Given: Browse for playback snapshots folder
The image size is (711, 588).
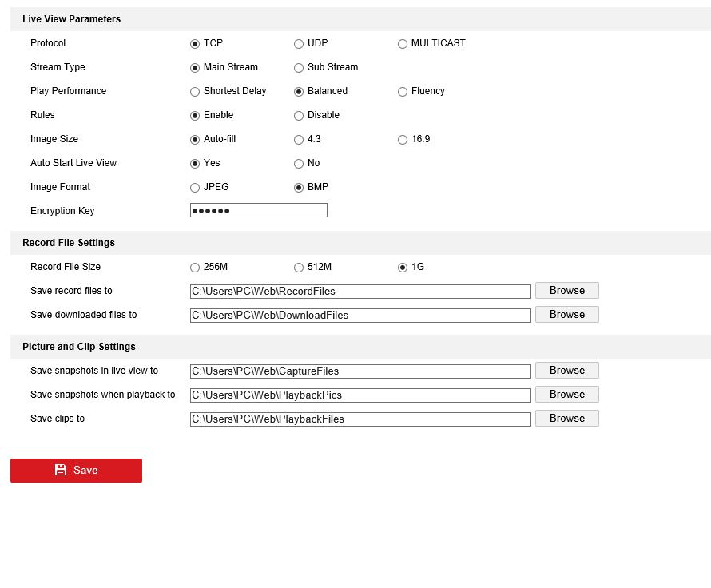Looking at the screenshot, I should [566, 395].
